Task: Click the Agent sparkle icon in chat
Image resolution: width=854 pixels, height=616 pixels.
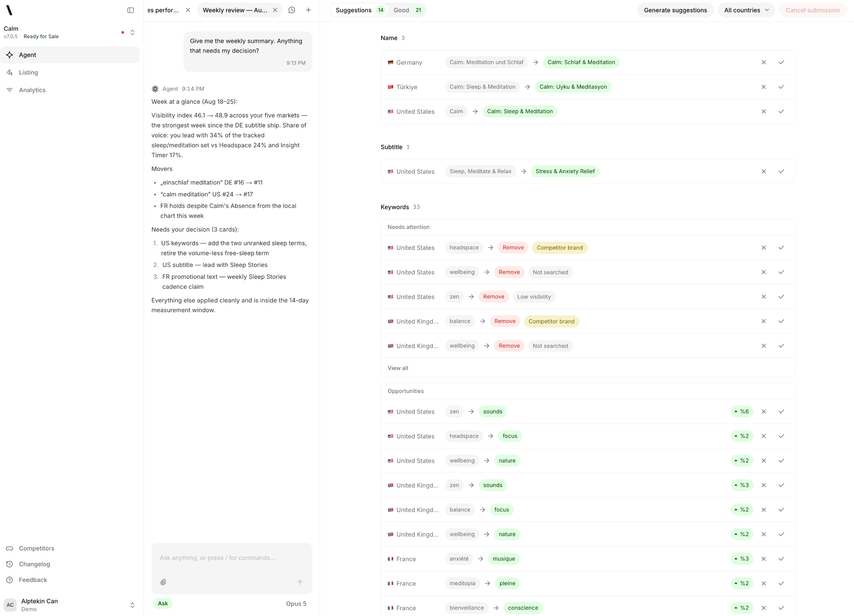Action: (x=155, y=89)
